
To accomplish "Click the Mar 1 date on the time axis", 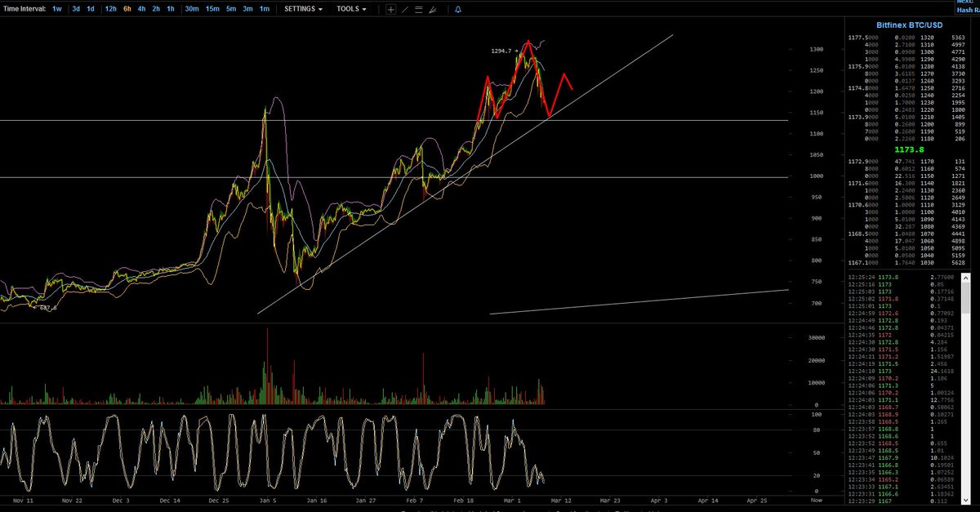I will (x=510, y=499).
